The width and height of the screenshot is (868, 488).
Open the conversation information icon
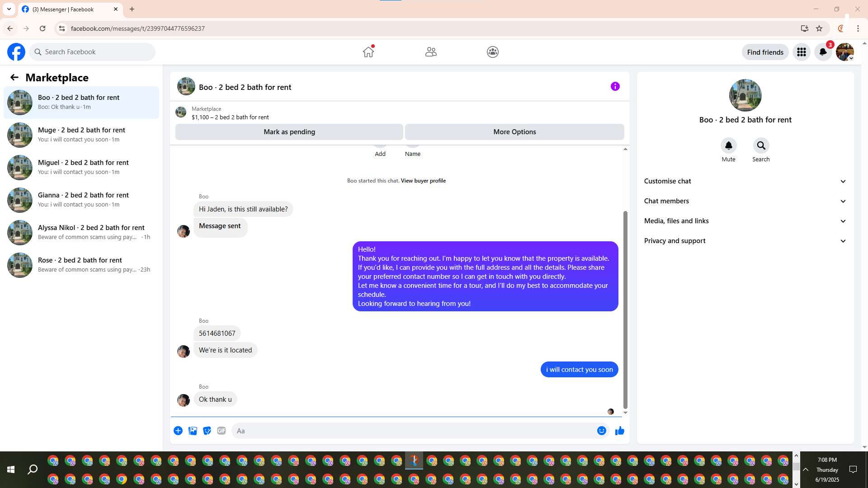[615, 86]
